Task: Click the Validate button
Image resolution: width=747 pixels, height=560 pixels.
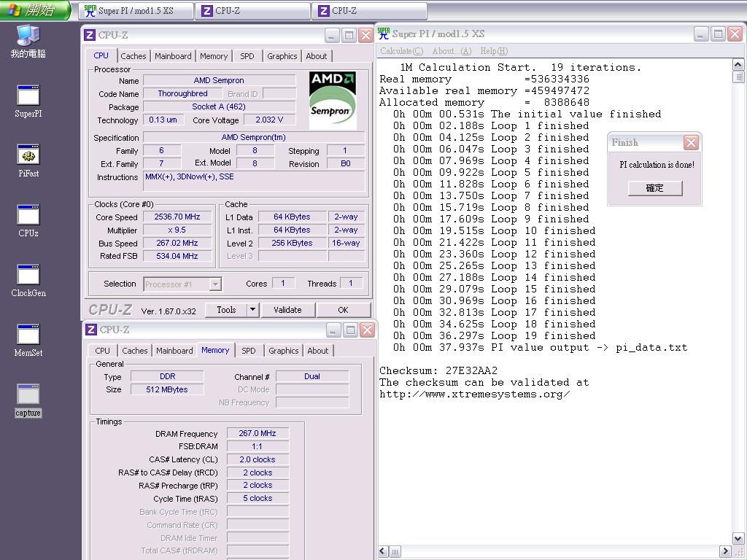Action: [287, 310]
